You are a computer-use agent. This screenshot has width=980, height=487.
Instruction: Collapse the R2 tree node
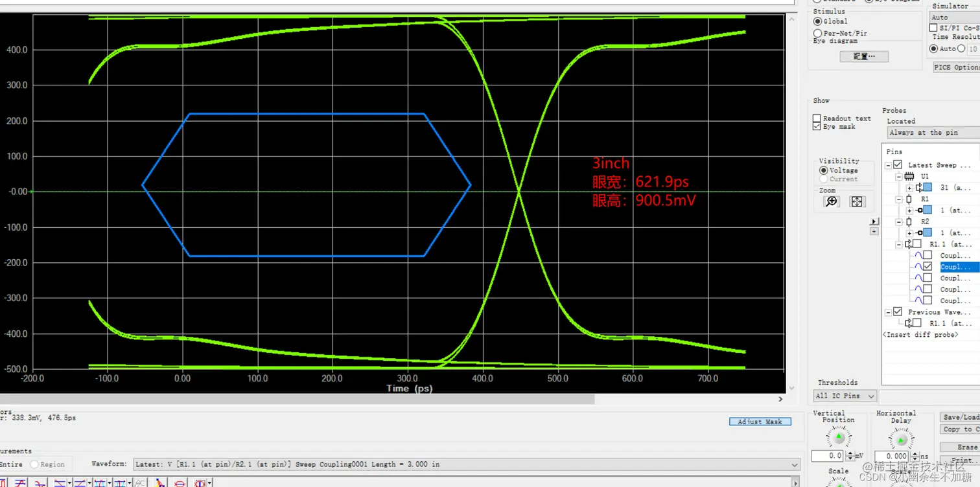(899, 221)
